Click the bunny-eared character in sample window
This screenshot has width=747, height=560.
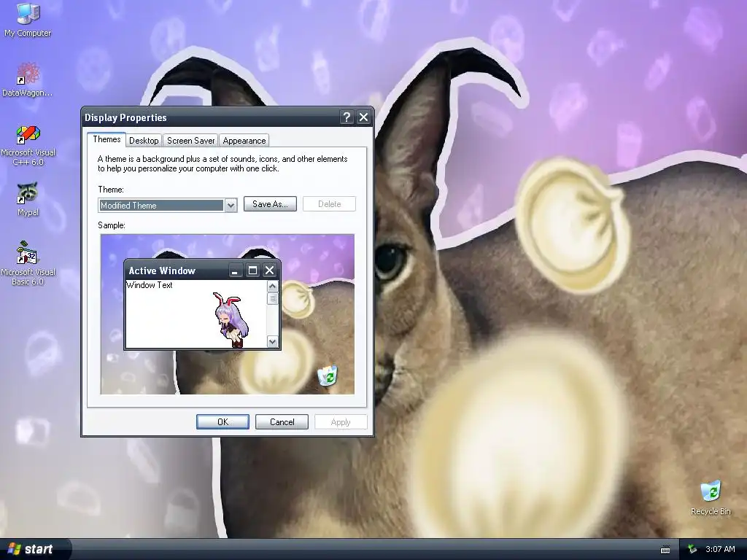tap(231, 319)
